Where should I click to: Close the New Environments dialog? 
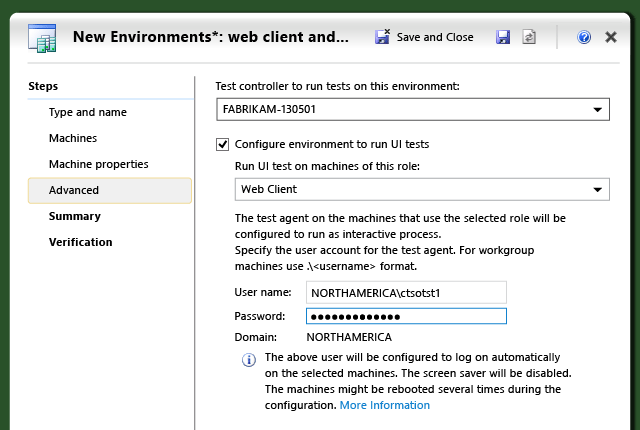[611, 37]
